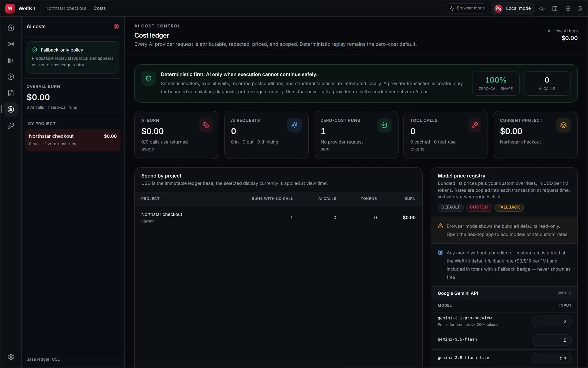Click shield icon in Fallback-only policy card

[35, 50]
